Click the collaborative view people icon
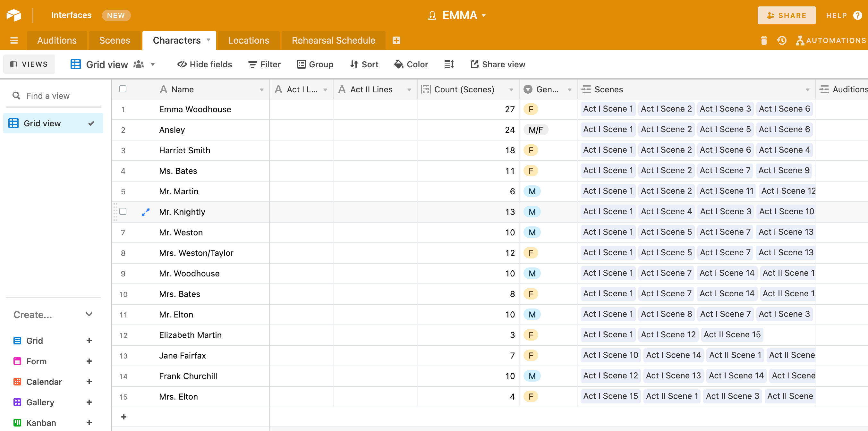 139,64
